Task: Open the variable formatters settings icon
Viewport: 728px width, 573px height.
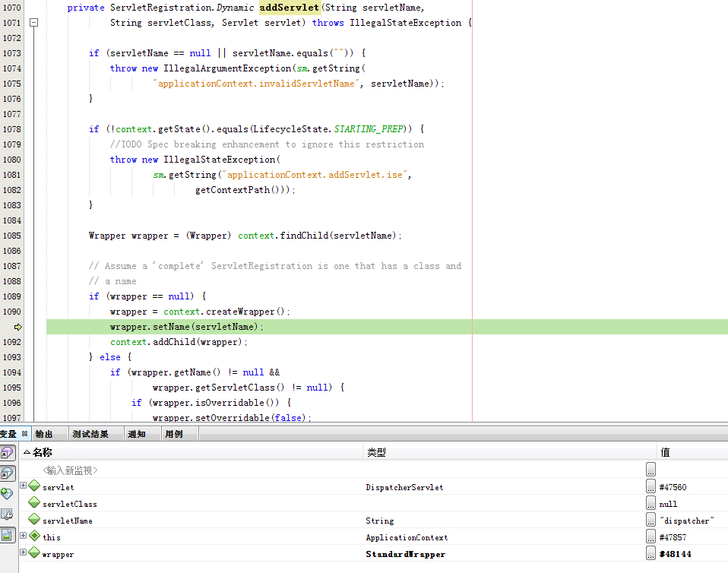Action: click(7, 514)
